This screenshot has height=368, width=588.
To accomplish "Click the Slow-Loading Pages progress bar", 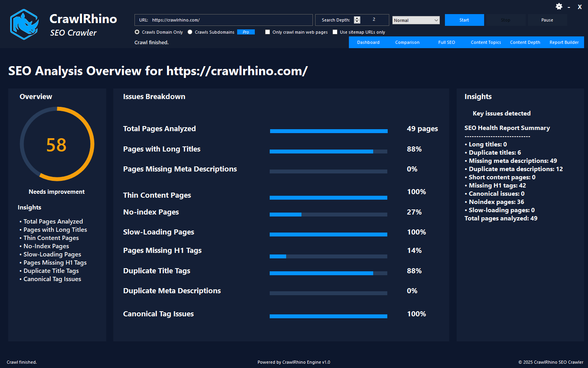I will [x=328, y=235].
